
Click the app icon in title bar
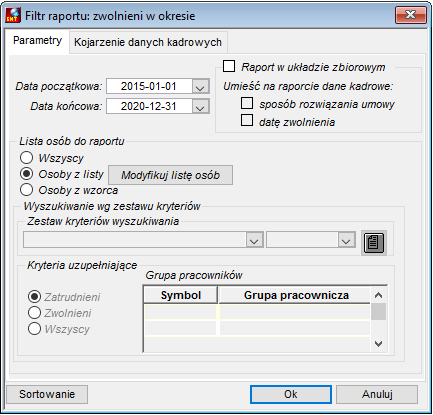point(14,16)
